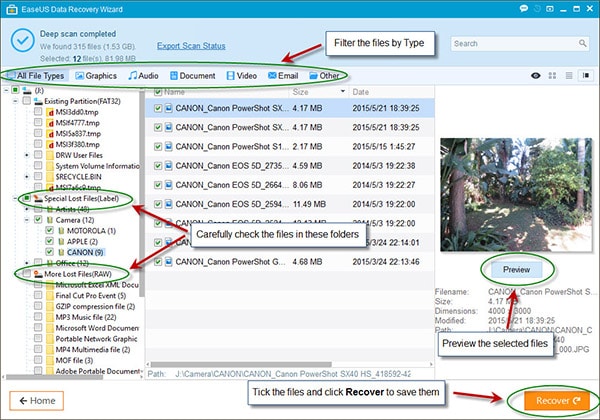Open the feedback chat bubble icon
Screen dimensions: 600x420
[523, 8]
